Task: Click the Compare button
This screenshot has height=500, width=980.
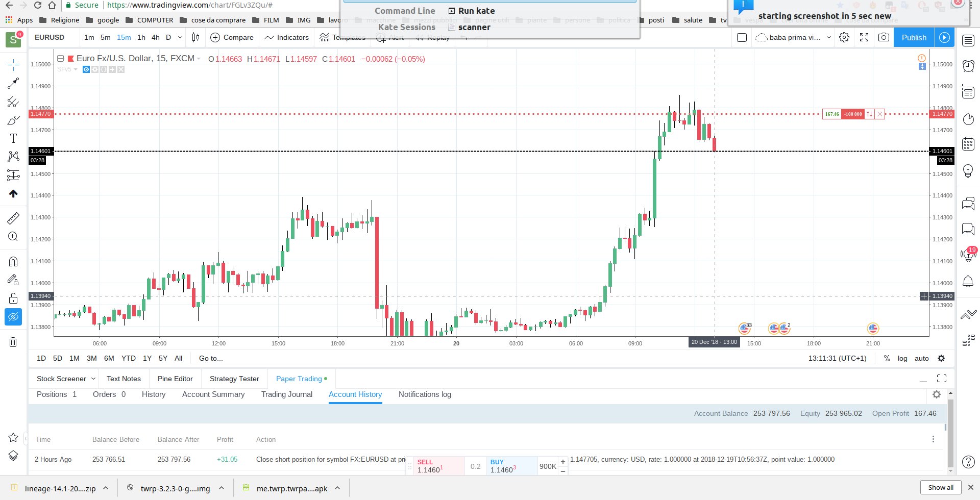Action: click(232, 37)
